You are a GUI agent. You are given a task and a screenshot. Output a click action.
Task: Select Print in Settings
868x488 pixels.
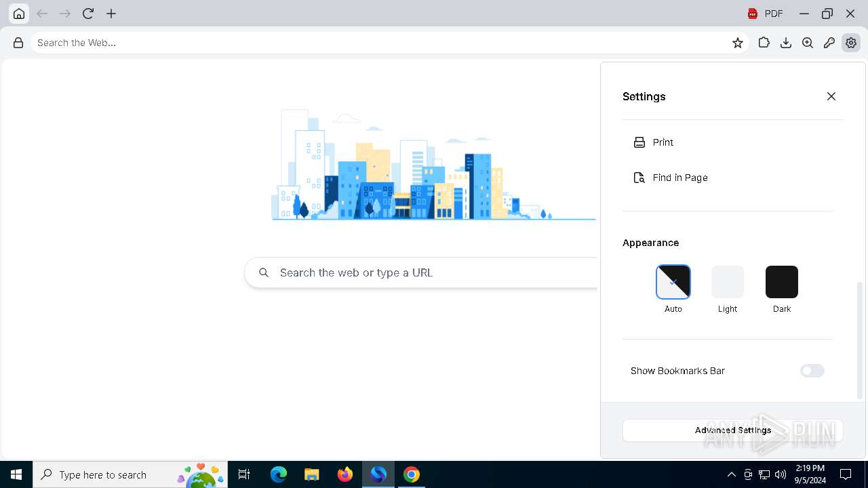tap(728, 142)
